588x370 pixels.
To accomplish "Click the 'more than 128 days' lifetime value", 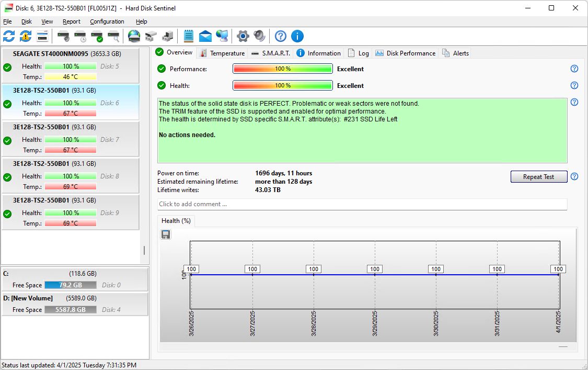I will click(283, 182).
